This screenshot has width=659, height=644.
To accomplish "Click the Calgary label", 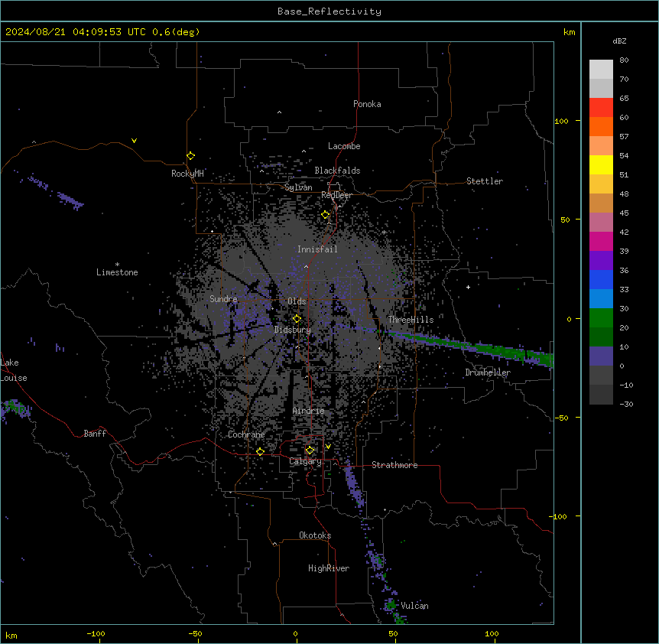I will tap(306, 461).
